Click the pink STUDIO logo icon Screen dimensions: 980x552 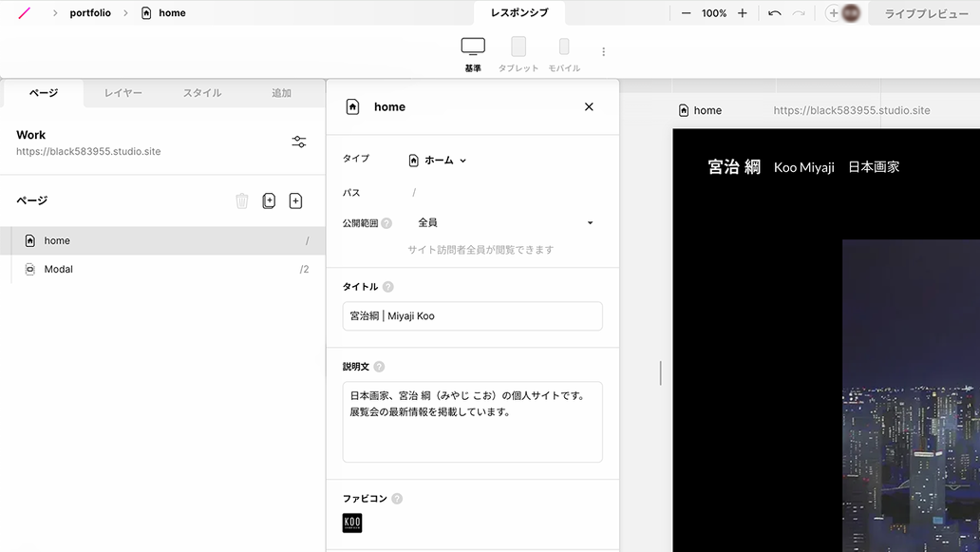coord(25,13)
